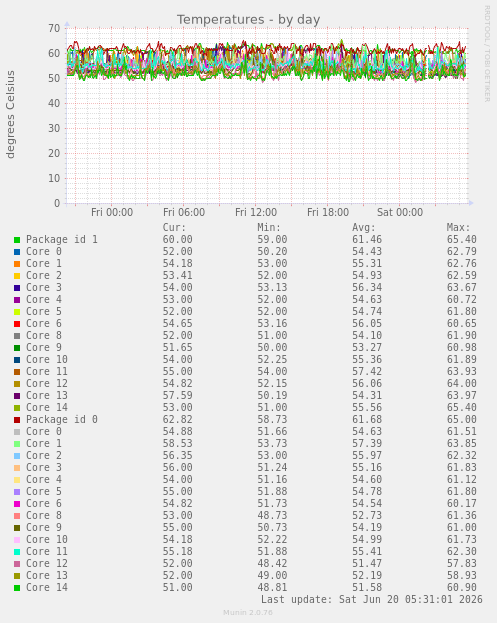This screenshot has width=497, height=623.
Task: Click the 'Cur:' column header
Action: pos(174,228)
